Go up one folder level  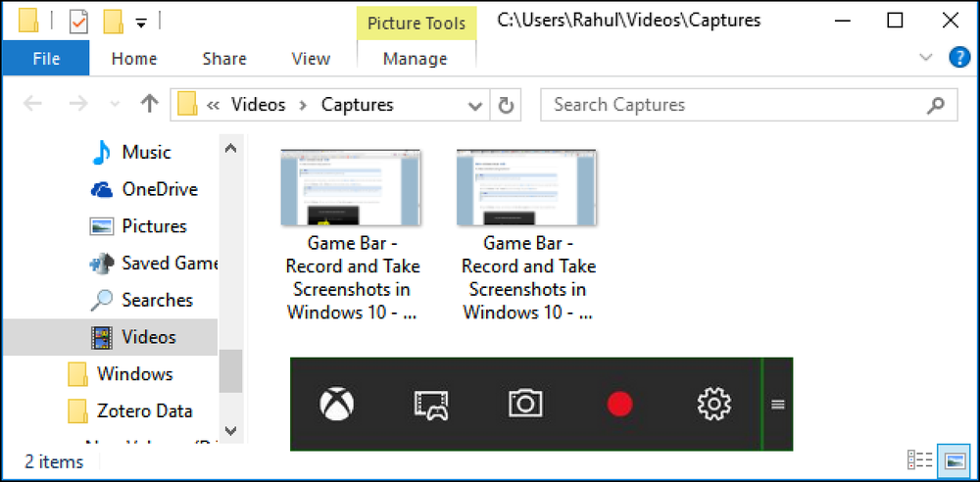pyautogui.click(x=149, y=104)
